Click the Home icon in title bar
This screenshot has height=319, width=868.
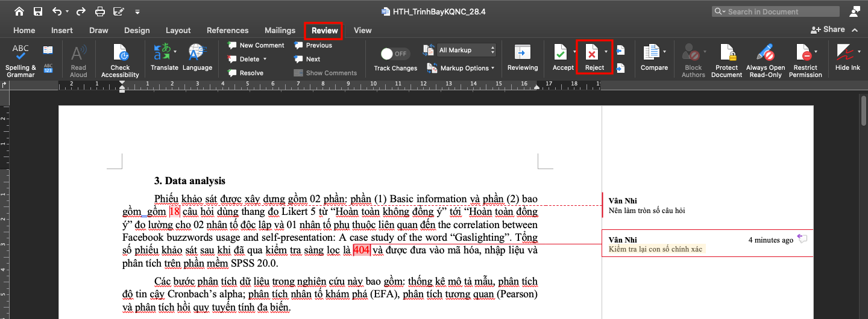click(x=19, y=11)
